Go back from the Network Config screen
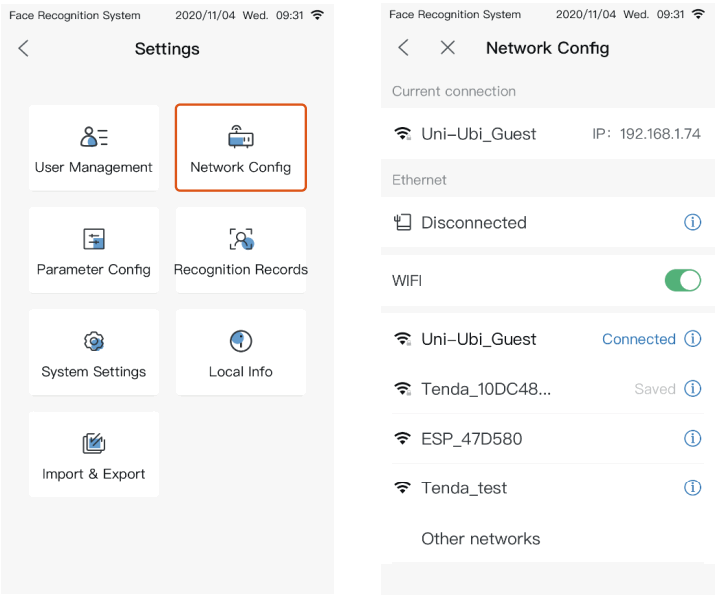718x602 pixels. [404, 48]
